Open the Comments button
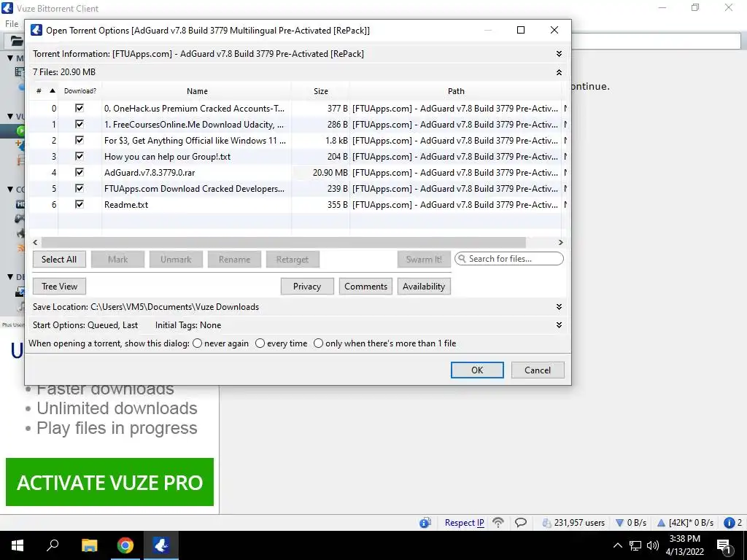Screen dimensions: 747x560 365,287
